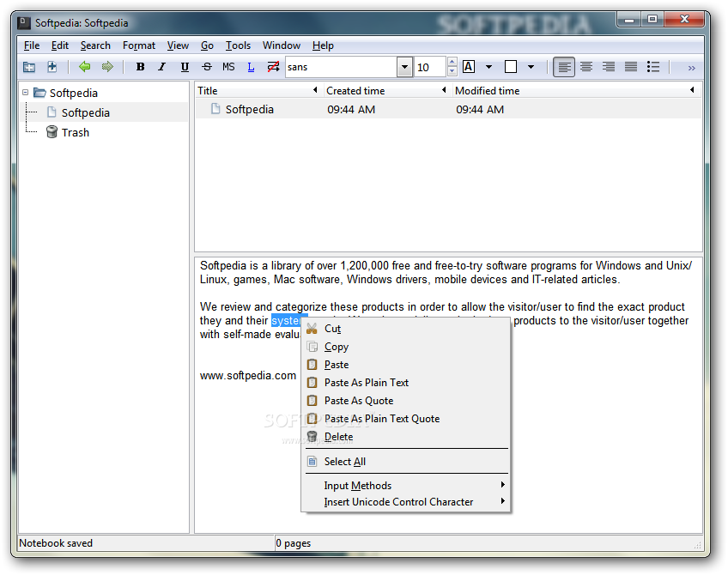Open the Help menu
Screen dimensions: 728x575
(x=323, y=45)
